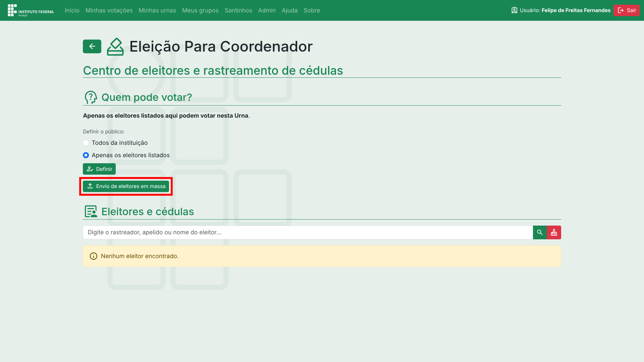Click the voter list icon by Eleitores e cédulas

(91, 212)
